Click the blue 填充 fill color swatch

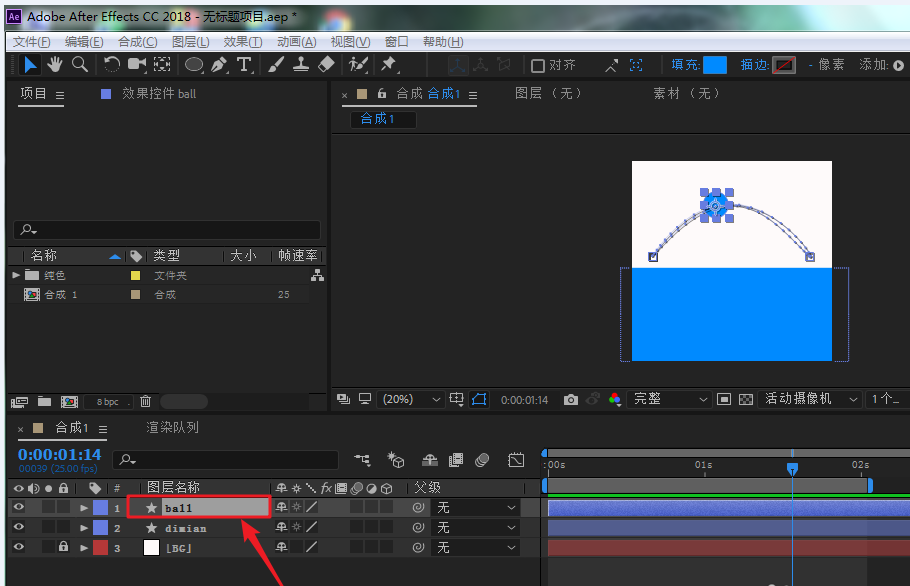pyautogui.click(x=714, y=65)
